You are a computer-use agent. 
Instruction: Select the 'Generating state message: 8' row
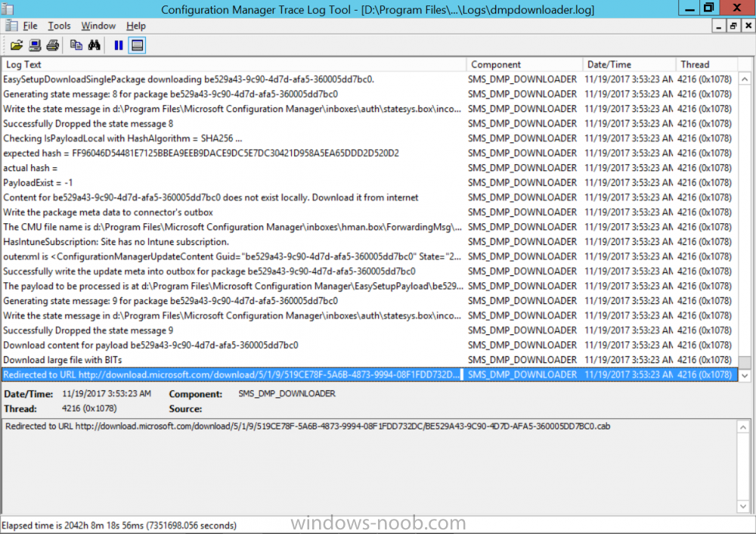370,94
